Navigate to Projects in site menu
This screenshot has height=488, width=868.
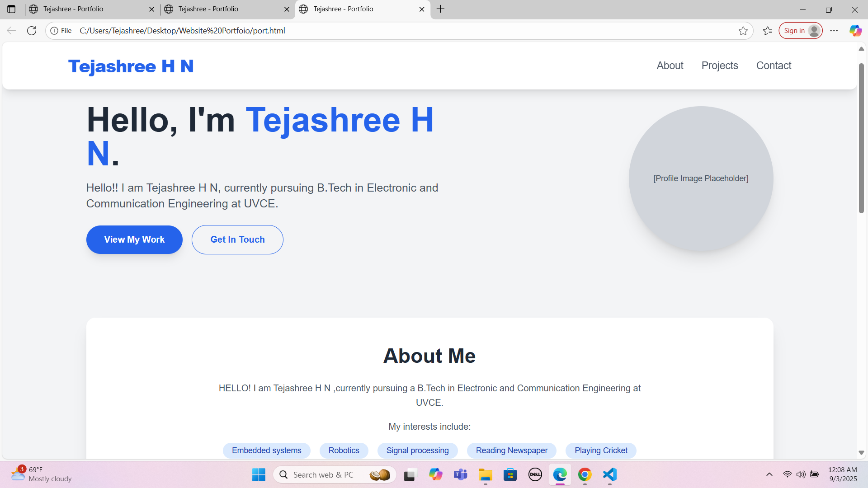(x=720, y=66)
